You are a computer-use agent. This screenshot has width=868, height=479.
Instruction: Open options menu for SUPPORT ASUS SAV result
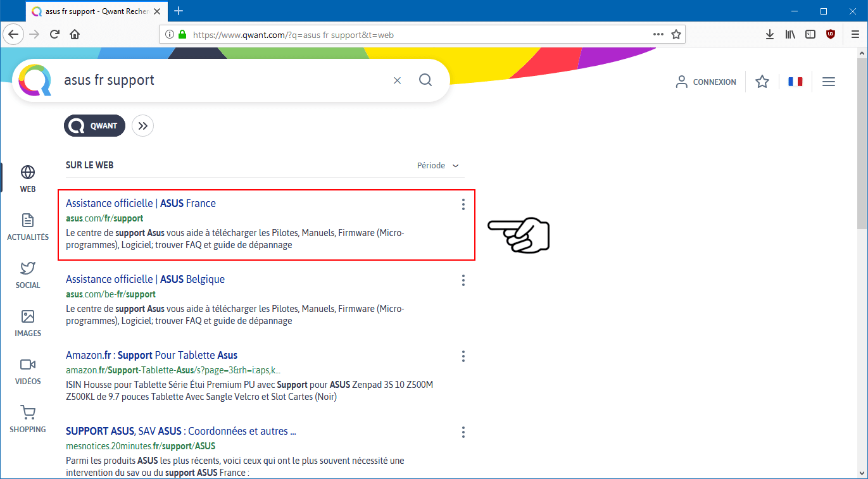(x=463, y=432)
